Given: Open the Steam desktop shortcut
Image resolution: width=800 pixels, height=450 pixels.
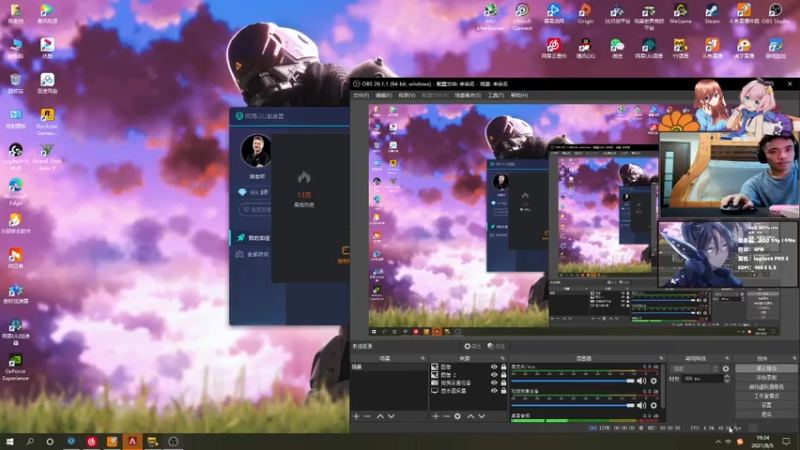Looking at the screenshot, I should [x=712, y=14].
